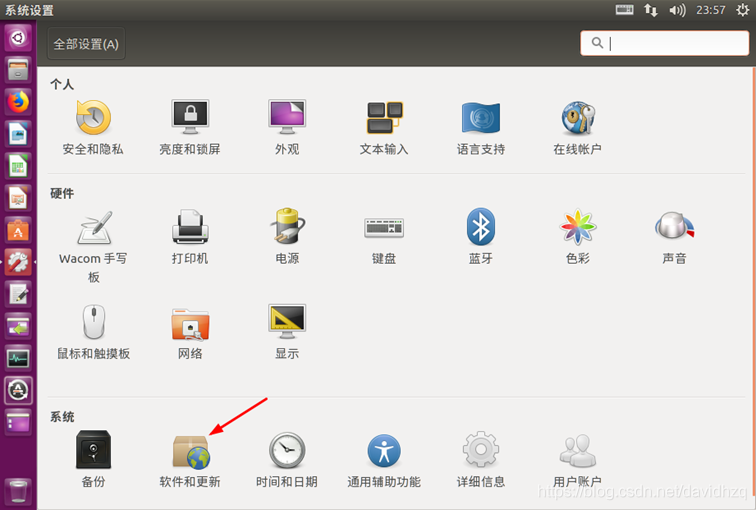Launch LibreOffice Impress from the launcher
Screen dimensions: 756x510
[18, 198]
